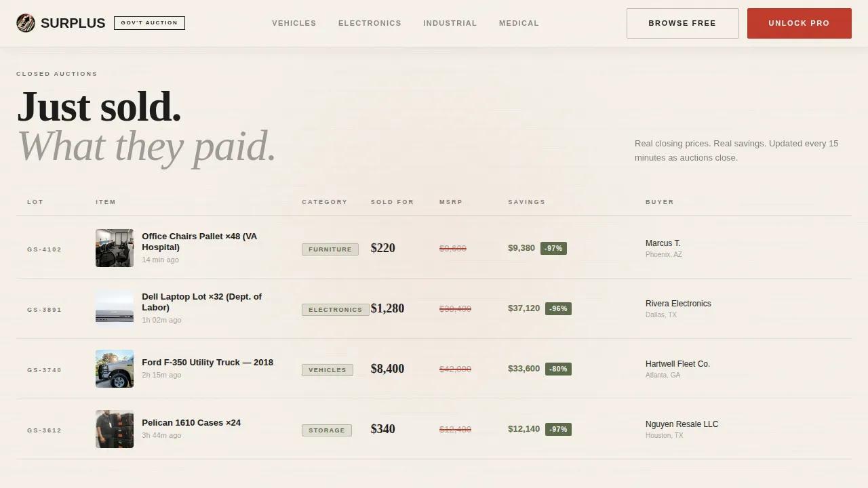Open Office Chairs Pallet ×48 listing
This screenshot has height=488, width=868.
(x=199, y=242)
